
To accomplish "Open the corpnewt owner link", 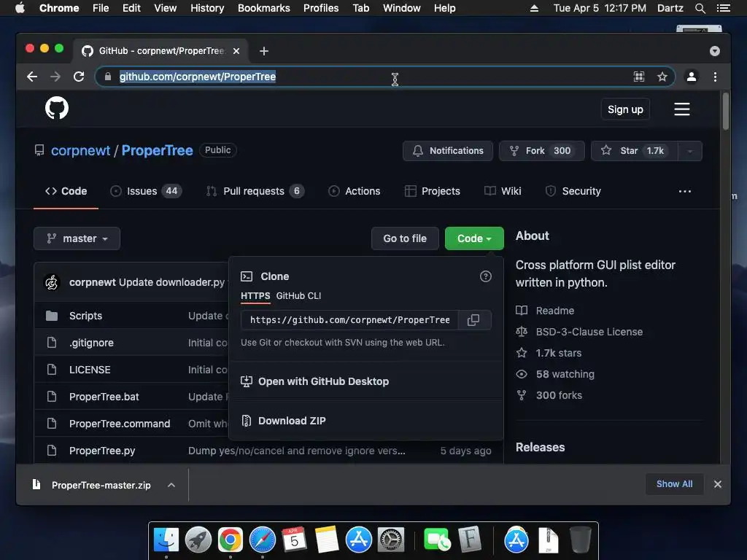I will [80, 150].
